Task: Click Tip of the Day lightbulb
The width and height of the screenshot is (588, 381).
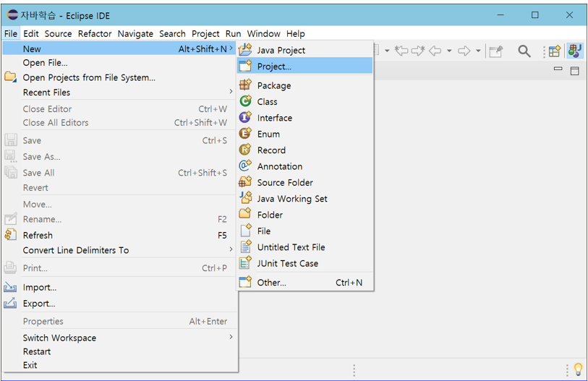Action: point(578,369)
